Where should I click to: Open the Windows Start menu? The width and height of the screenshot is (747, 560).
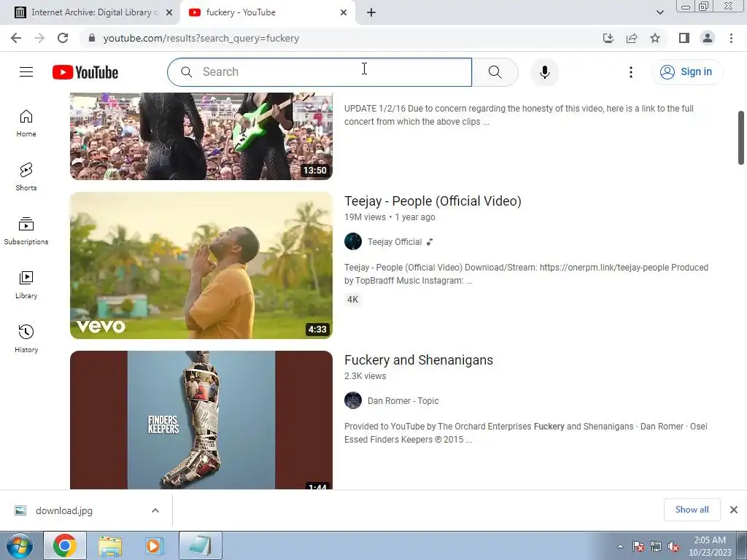pyautogui.click(x=19, y=545)
